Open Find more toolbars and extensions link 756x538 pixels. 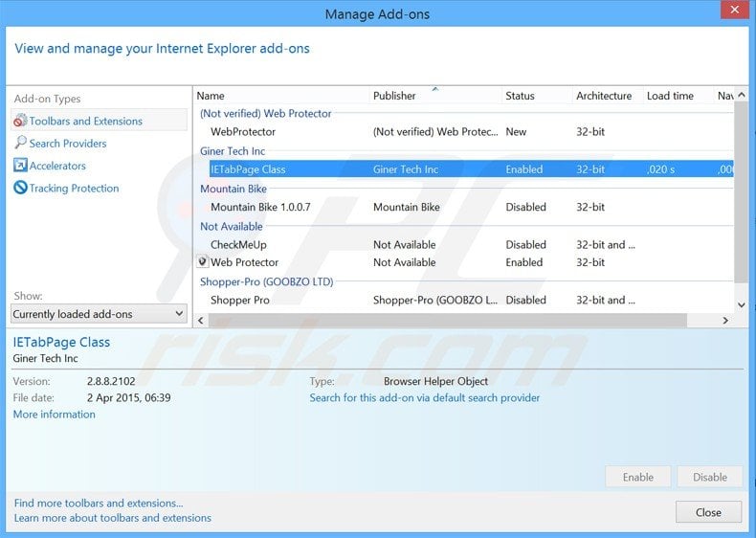pyautogui.click(x=99, y=503)
